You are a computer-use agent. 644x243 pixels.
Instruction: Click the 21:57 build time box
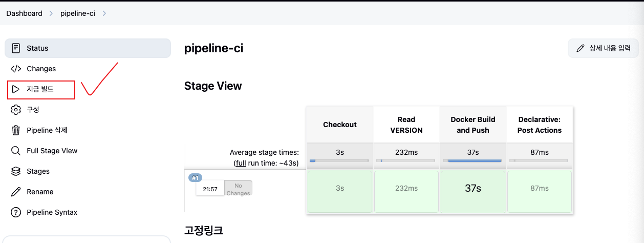pos(210,189)
